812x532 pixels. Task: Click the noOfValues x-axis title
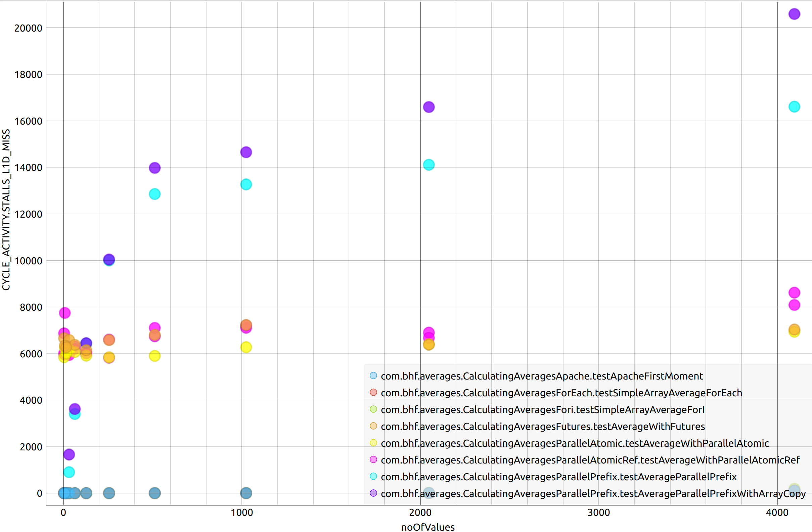pos(428,527)
